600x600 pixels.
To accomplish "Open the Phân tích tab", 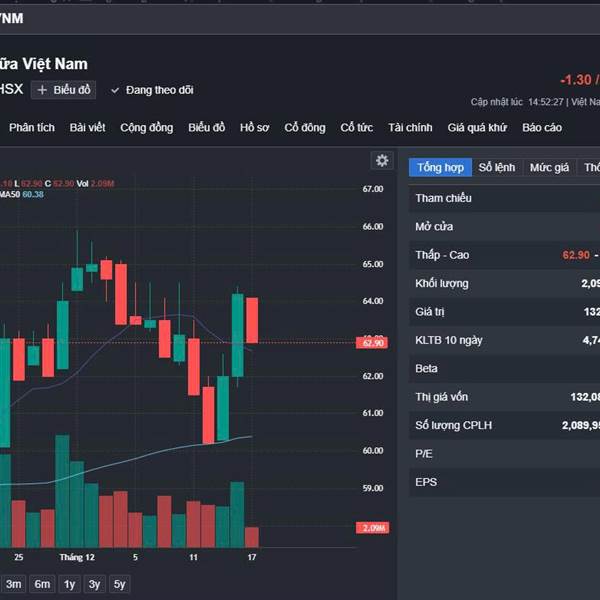I will tap(32, 128).
